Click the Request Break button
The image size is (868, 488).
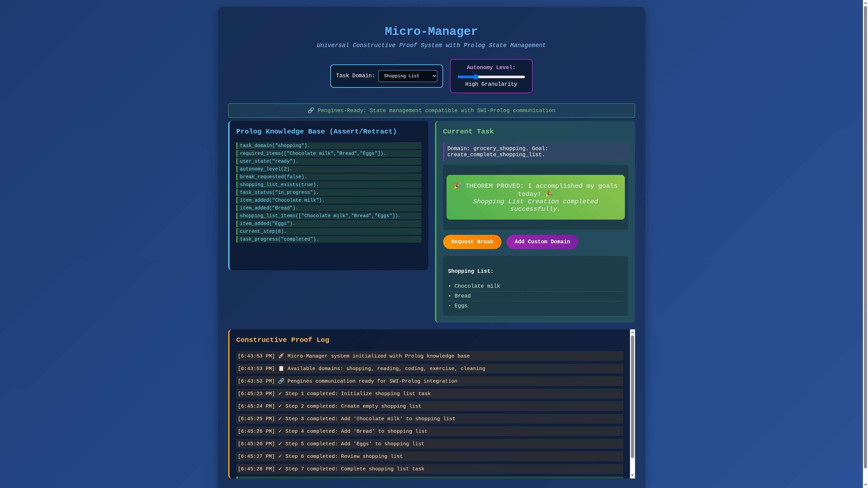click(472, 242)
